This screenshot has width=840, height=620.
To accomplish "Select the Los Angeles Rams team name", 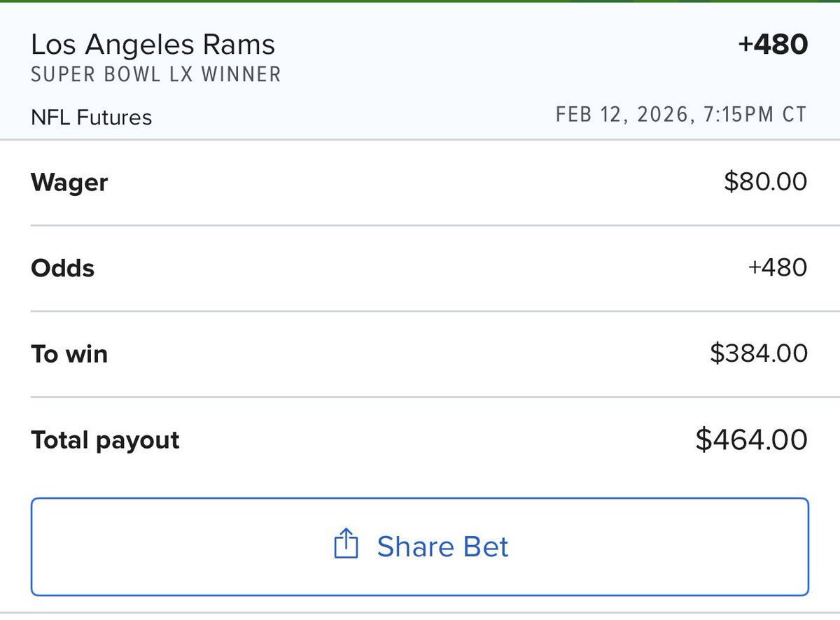I will pos(153,45).
